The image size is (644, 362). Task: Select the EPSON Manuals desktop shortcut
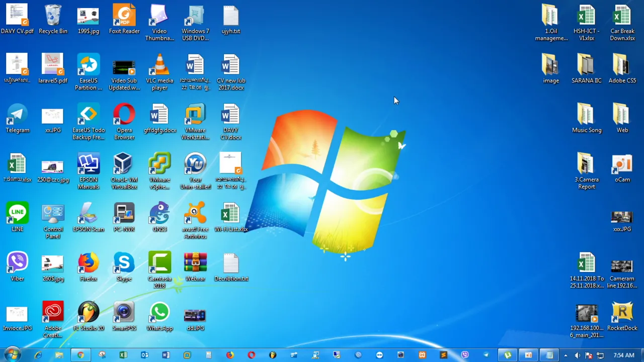[89, 171]
